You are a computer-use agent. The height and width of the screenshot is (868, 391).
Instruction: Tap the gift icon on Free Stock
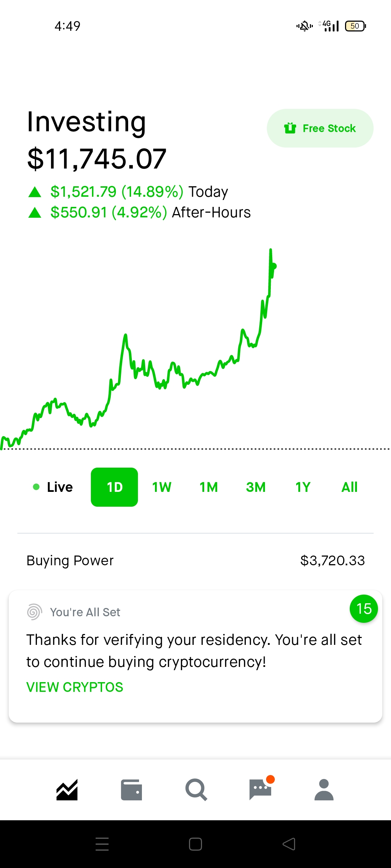pyautogui.click(x=290, y=128)
